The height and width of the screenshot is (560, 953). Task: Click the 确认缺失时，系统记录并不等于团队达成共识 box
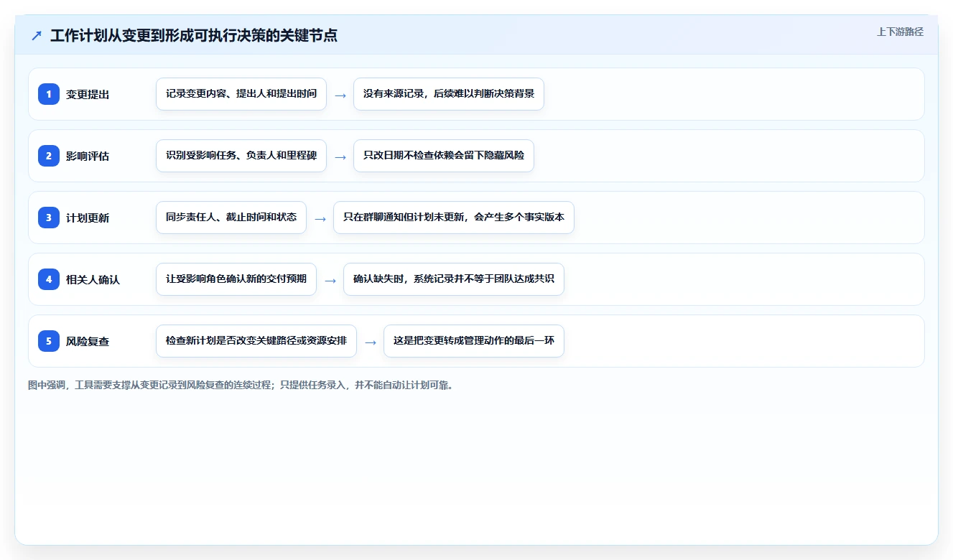coord(454,279)
